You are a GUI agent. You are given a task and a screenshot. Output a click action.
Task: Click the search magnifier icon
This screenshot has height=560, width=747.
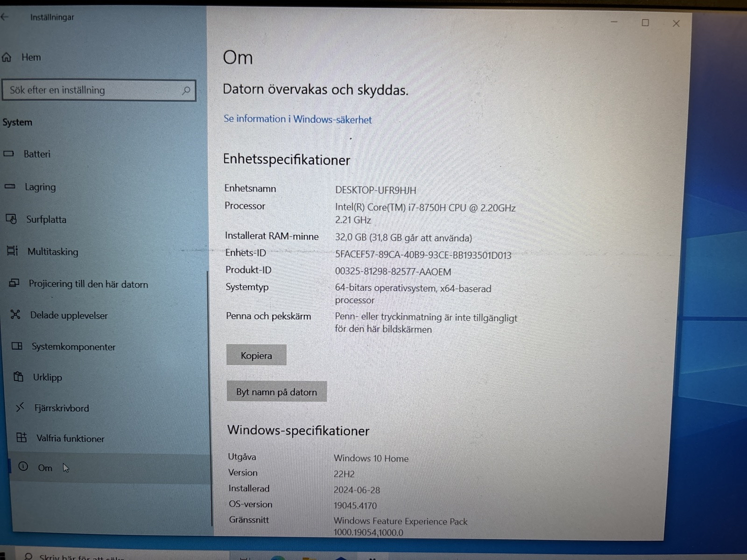(x=186, y=90)
